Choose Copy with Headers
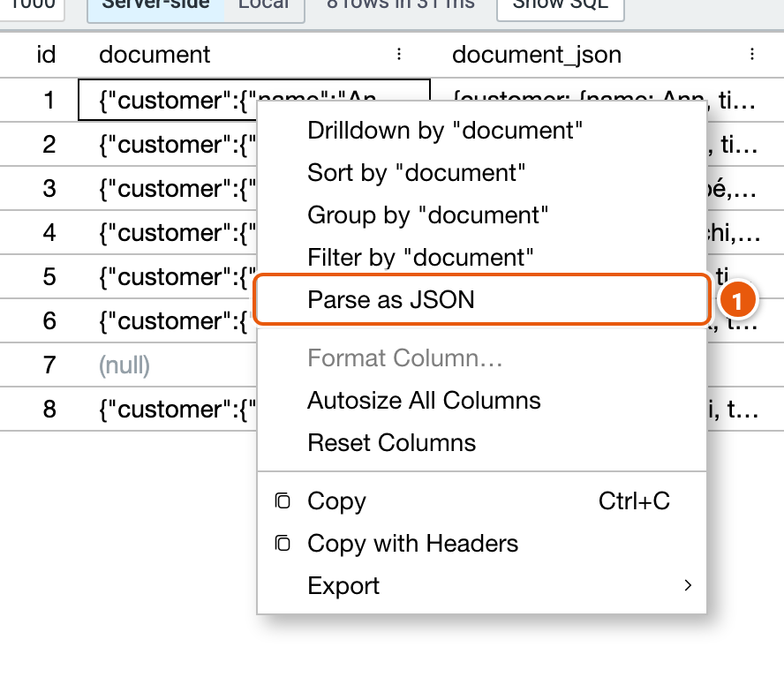This screenshot has height=692, width=784. tap(481, 543)
